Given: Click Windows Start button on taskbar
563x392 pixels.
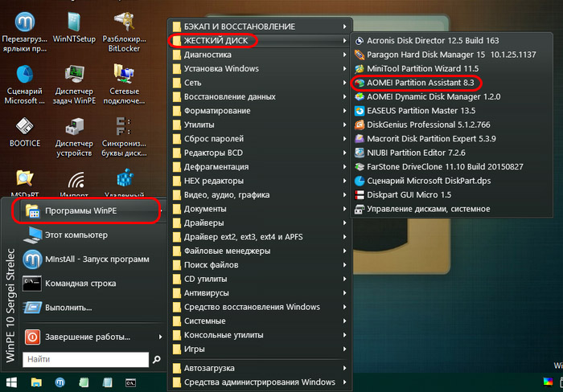Looking at the screenshot, I should (11, 382).
